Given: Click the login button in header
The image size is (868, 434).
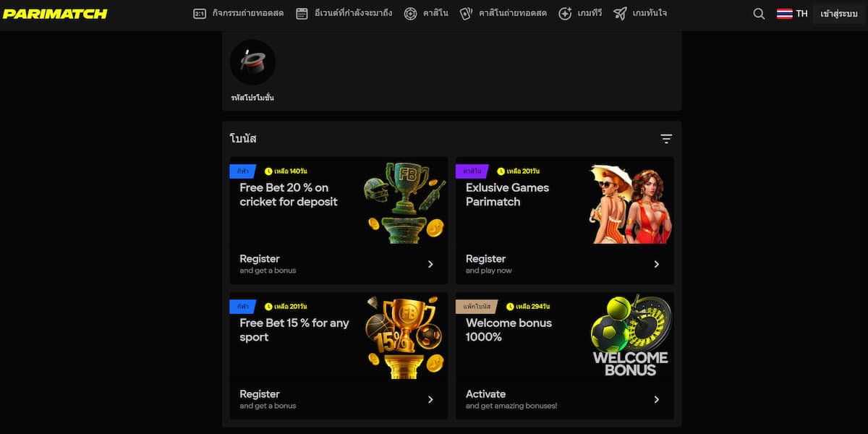Looking at the screenshot, I should (x=838, y=14).
